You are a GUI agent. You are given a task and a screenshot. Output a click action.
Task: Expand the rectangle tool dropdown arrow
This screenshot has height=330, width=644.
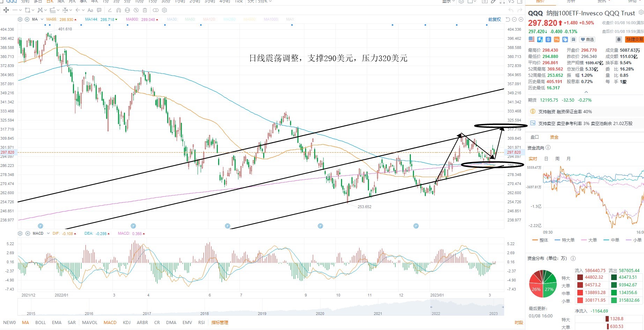point(33,10)
